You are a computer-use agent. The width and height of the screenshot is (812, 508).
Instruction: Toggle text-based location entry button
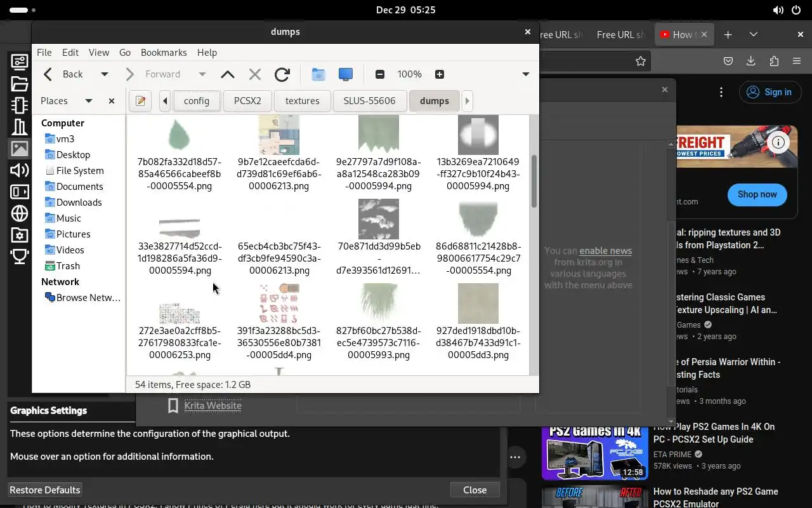(140, 101)
